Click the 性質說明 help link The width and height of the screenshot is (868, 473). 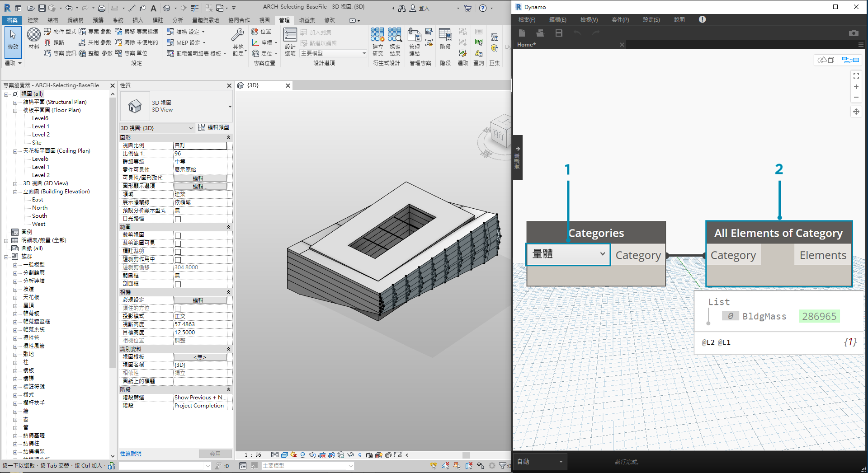(131, 453)
